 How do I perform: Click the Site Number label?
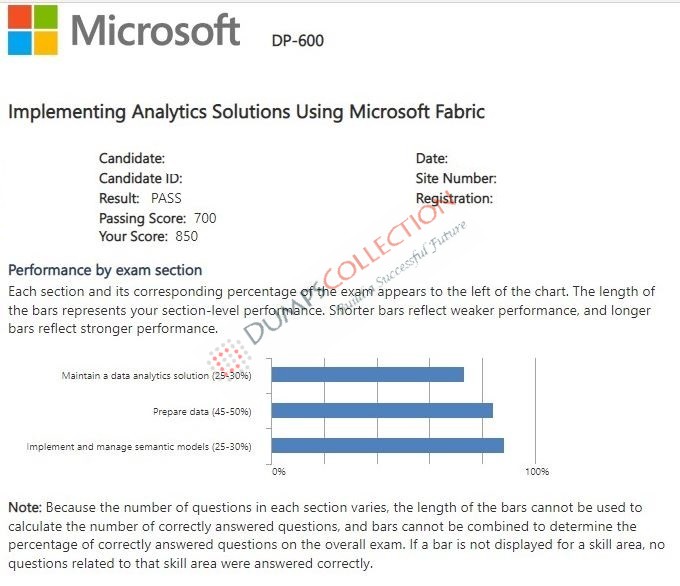click(456, 178)
